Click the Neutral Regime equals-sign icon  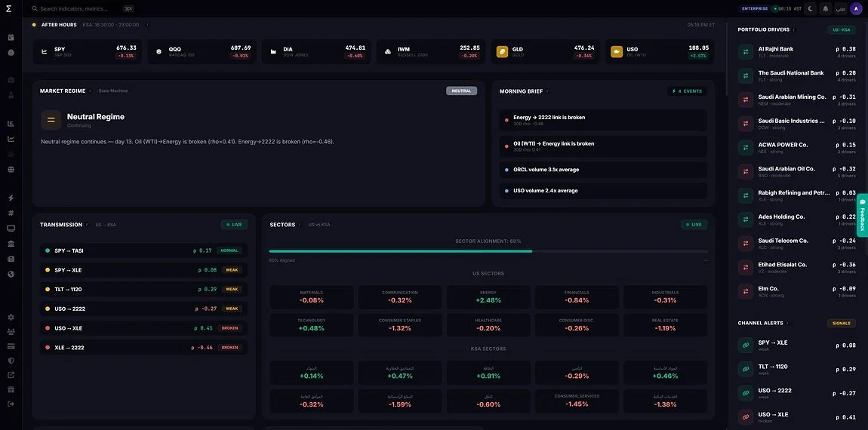51,119
